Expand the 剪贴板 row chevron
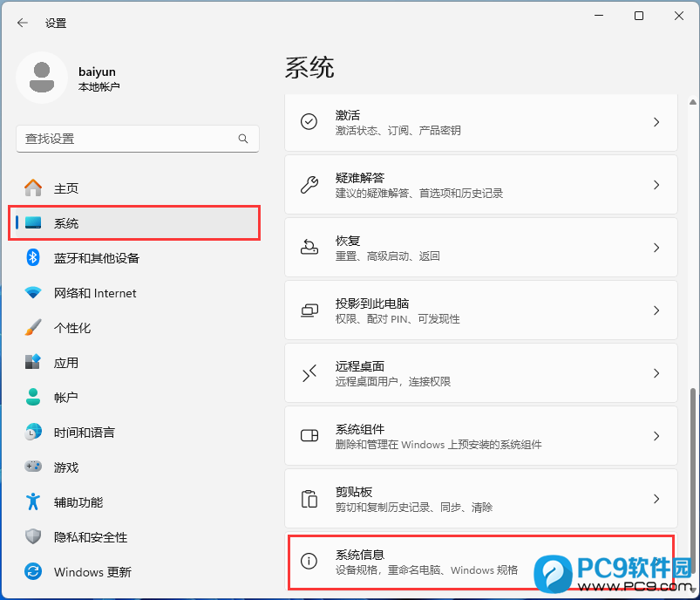This screenshot has width=700, height=600. (656, 499)
